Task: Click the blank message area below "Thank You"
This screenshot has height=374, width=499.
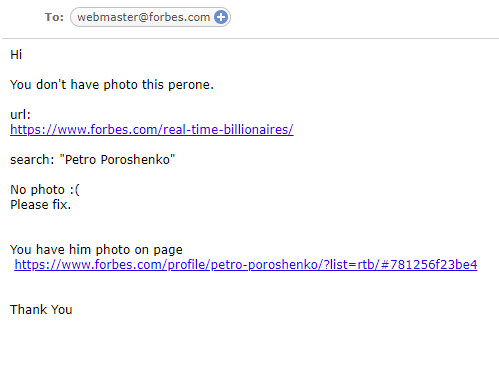Action: tap(249, 347)
